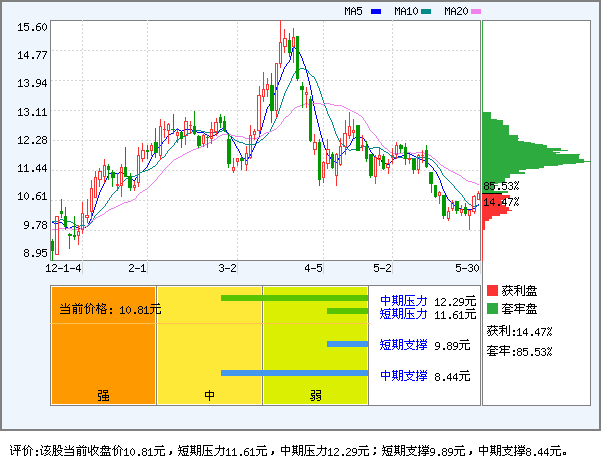This screenshot has width=601, height=456.
Task: Click the 85.53% label on the chip chart
Action: point(501,186)
